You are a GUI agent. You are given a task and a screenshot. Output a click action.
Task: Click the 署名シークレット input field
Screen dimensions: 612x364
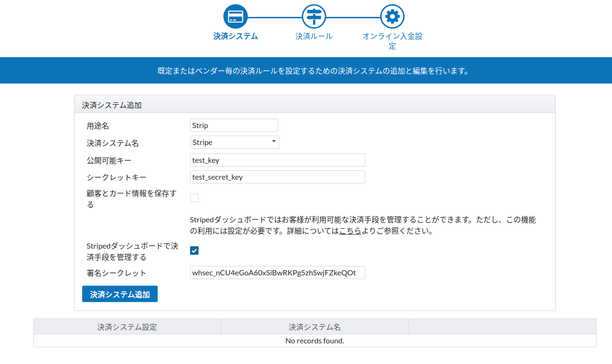click(277, 273)
